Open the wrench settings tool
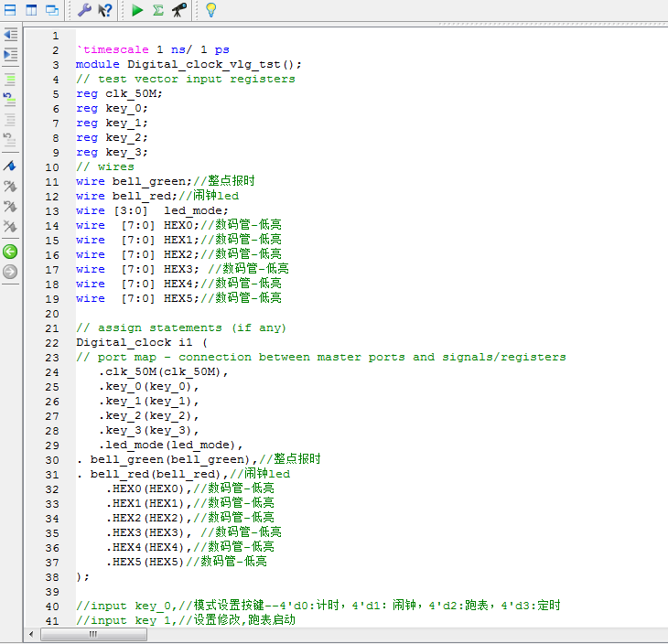 pos(84,10)
